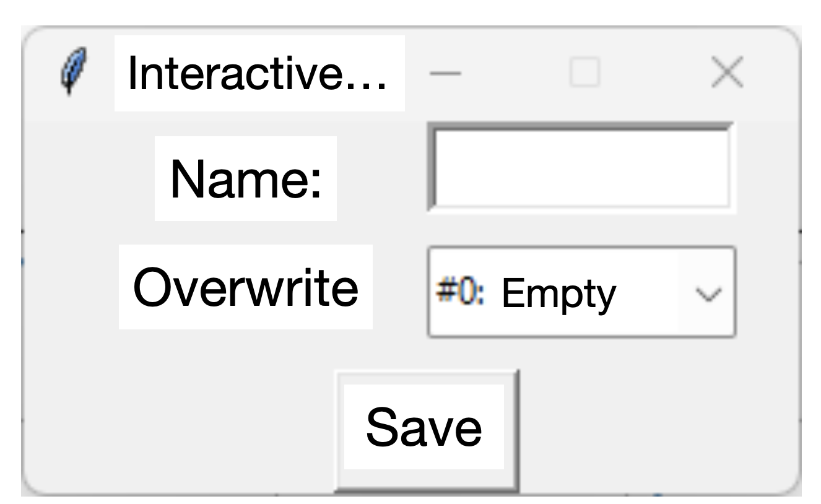This screenshot has width=821, height=504.
Task: Open the Overwrite slot combo box
Action: [x=581, y=292]
